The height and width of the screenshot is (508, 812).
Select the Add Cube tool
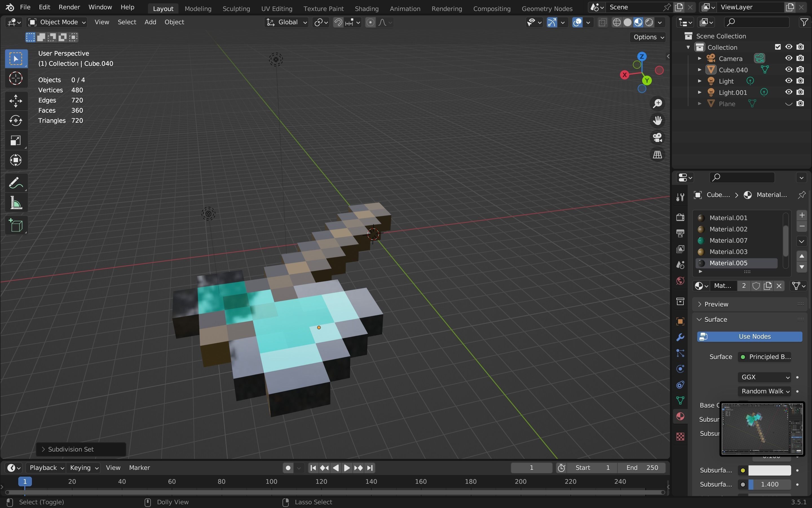coord(16,225)
